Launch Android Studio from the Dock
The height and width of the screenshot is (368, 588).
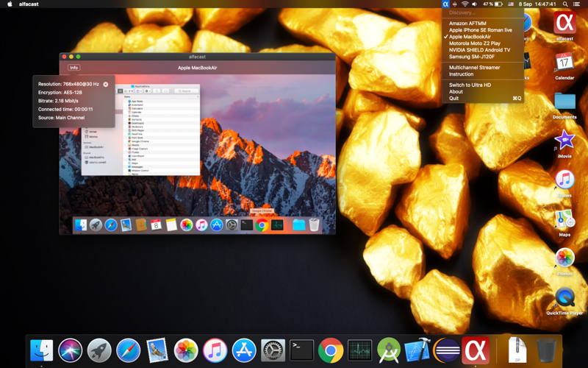[389, 350]
